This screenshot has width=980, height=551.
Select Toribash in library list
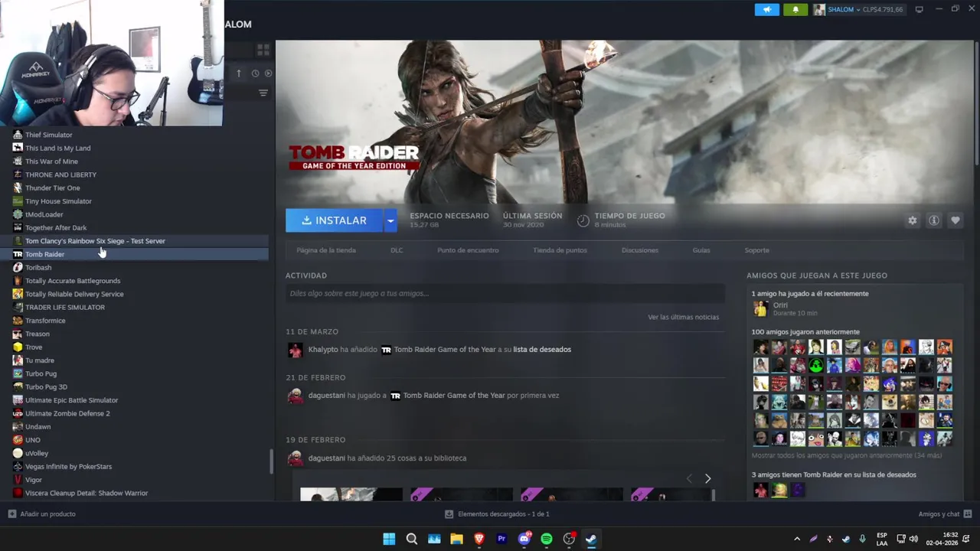pyautogui.click(x=134, y=268)
